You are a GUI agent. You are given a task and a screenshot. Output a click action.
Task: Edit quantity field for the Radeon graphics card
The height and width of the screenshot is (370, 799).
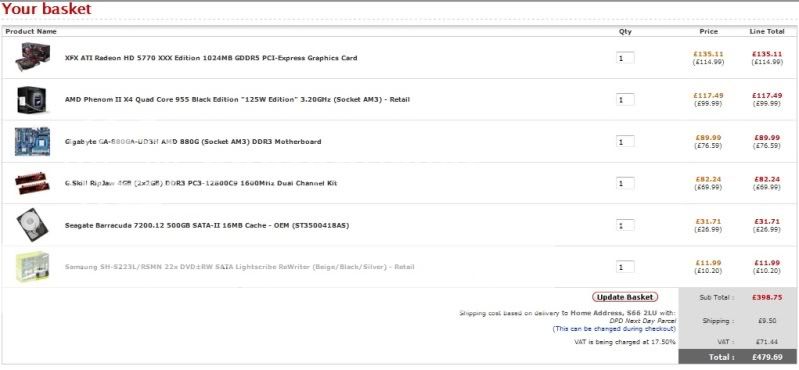pyautogui.click(x=625, y=58)
